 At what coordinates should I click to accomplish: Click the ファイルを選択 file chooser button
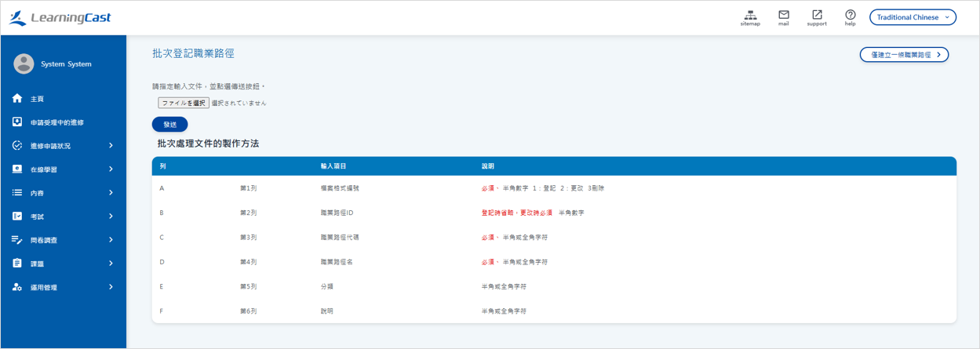(x=184, y=103)
